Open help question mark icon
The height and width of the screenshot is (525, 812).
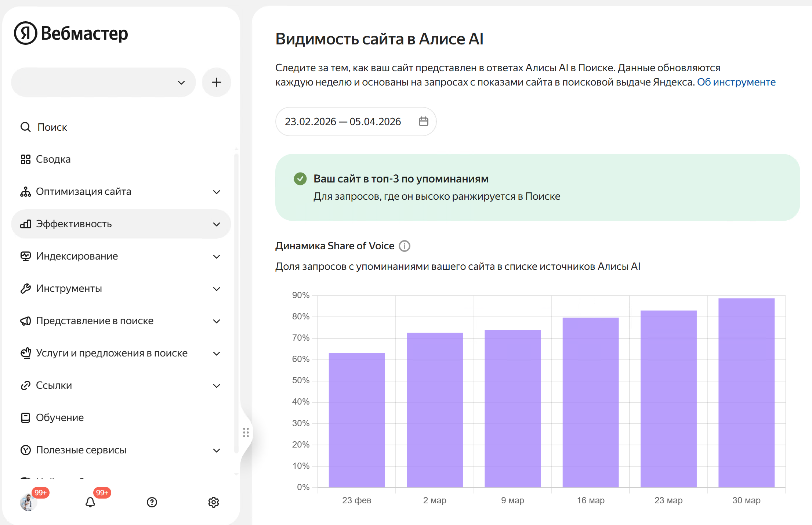152,502
